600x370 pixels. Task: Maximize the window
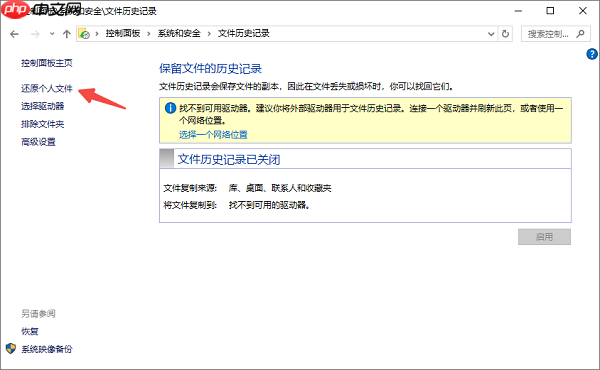550,11
